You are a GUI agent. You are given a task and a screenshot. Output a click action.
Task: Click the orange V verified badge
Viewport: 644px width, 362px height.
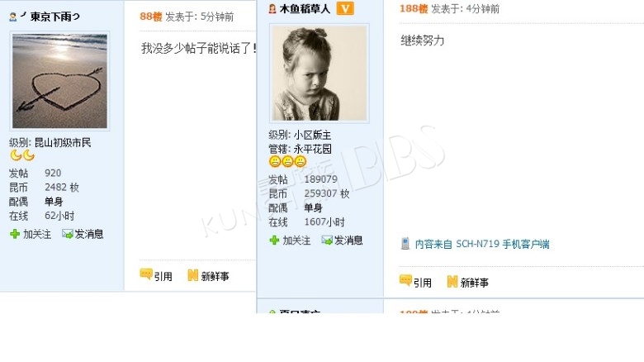(x=345, y=8)
